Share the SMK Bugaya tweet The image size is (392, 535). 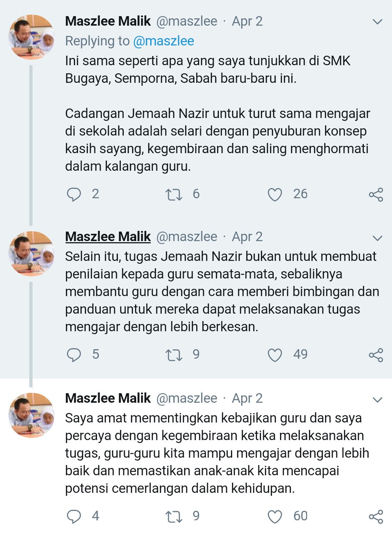[376, 195]
